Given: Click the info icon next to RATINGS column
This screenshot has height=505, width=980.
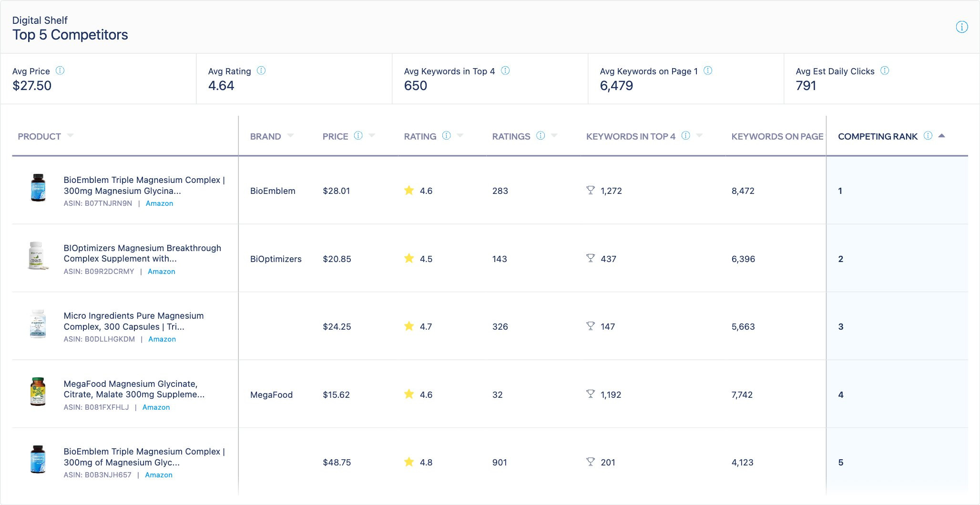Looking at the screenshot, I should coord(541,136).
